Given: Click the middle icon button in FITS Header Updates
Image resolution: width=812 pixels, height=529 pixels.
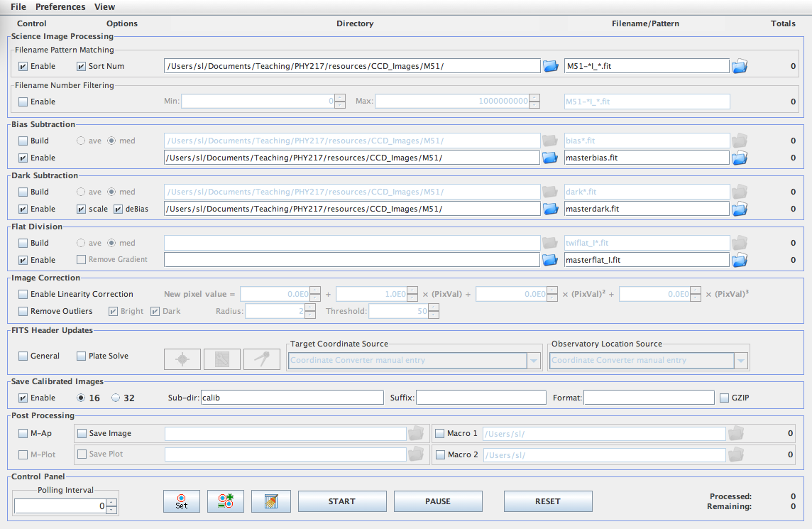Looking at the screenshot, I should [222, 359].
